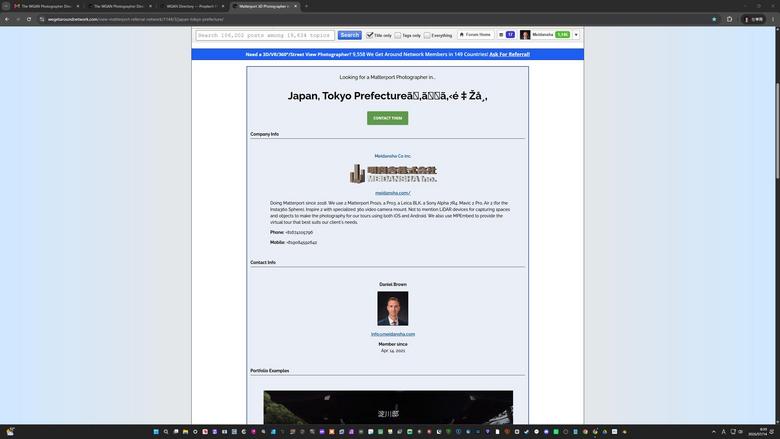Viewport: 780px width, 439px height.
Task: Open the Meidansha Co Inc. company link
Action: 392,156
